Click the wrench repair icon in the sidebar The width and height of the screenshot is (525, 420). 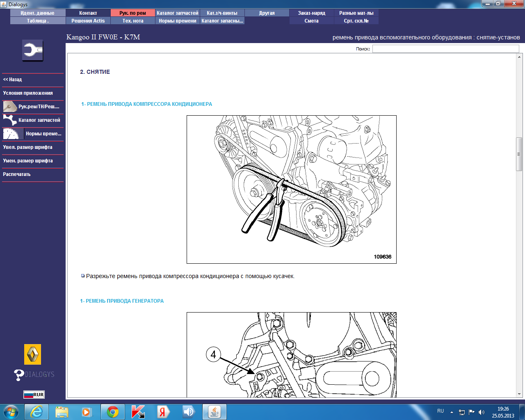[32, 51]
